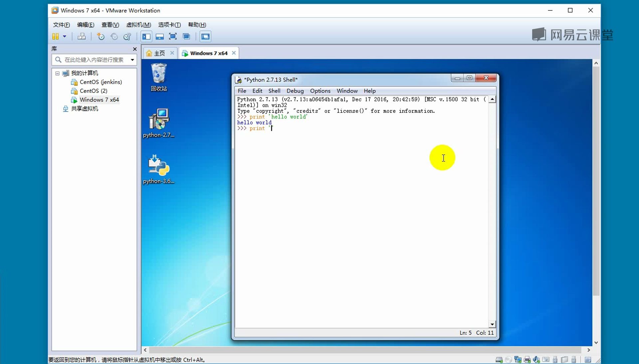Open the power options dropdown arrow
The height and width of the screenshot is (364, 639).
pos(65,36)
